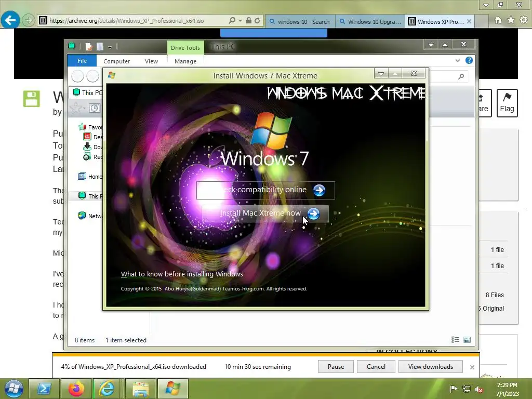Click the green floppy disk software icon

[x=32, y=99]
